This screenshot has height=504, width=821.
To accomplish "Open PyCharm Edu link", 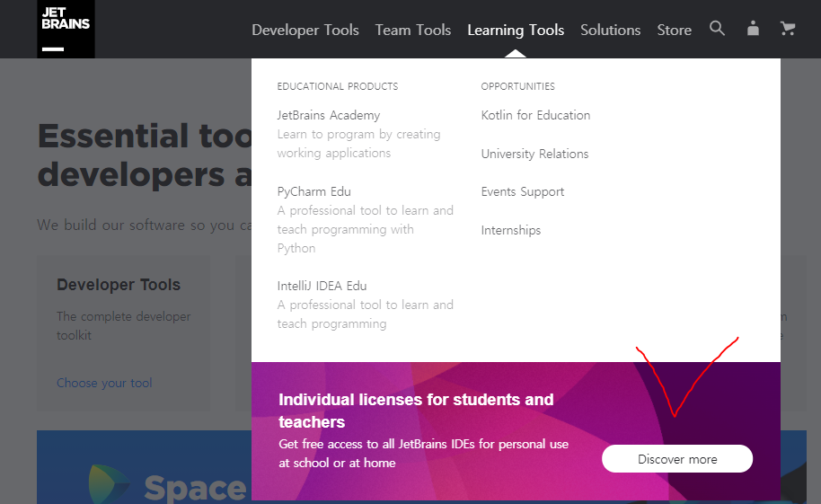I will click(313, 191).
